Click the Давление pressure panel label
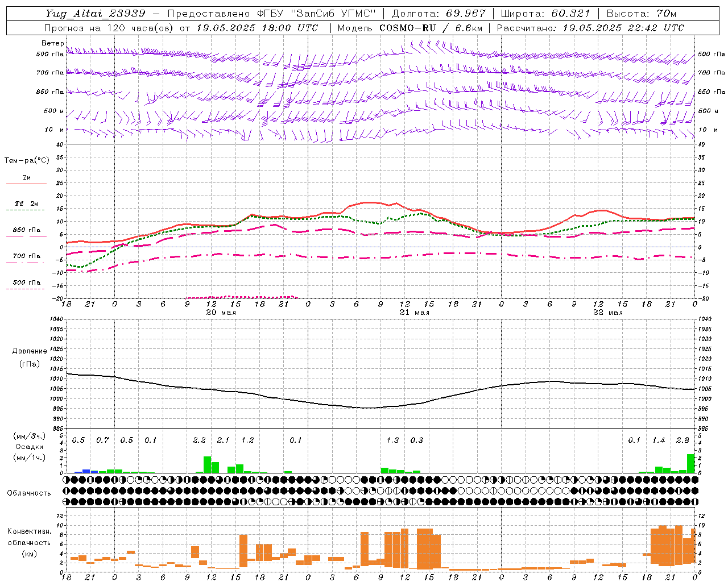The height and width of the screenshot is (582, 728). [x=30, y=351]
